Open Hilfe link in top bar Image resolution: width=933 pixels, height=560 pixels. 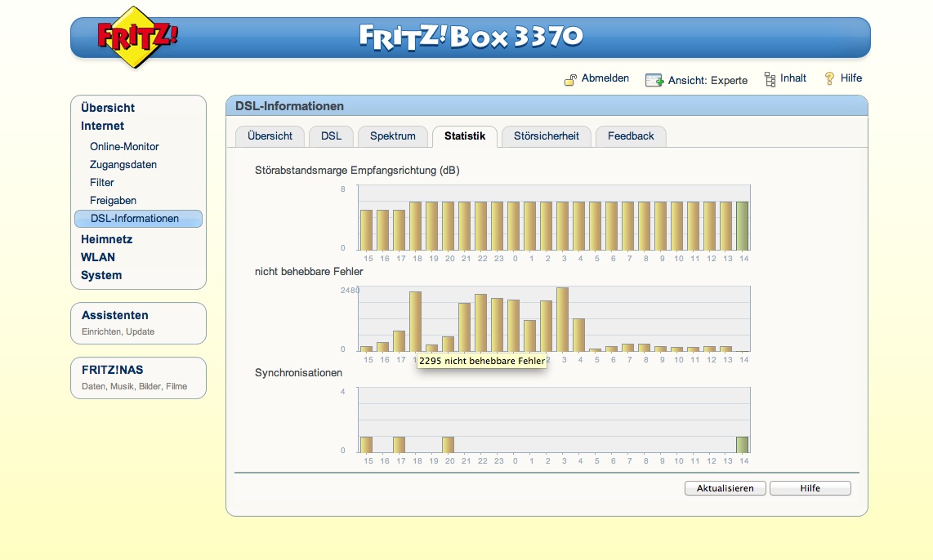850,78
